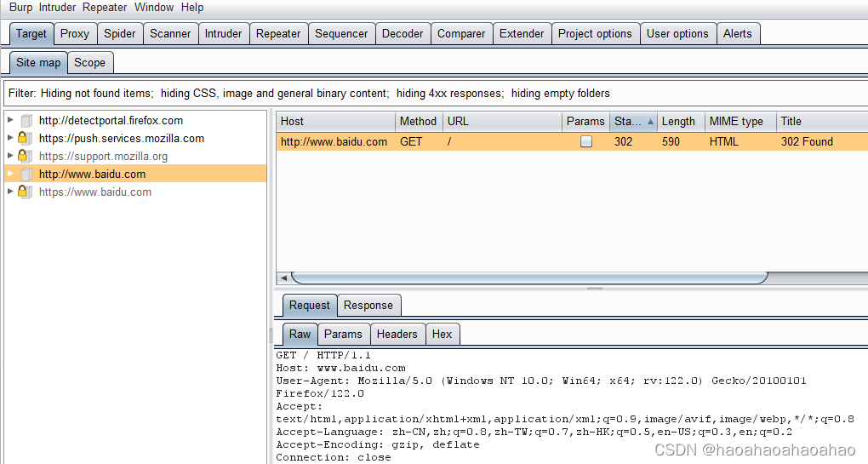This screenshot has height=464, width=868.
Task: Select the Hex view tab
Action: [x=442, y=334]
